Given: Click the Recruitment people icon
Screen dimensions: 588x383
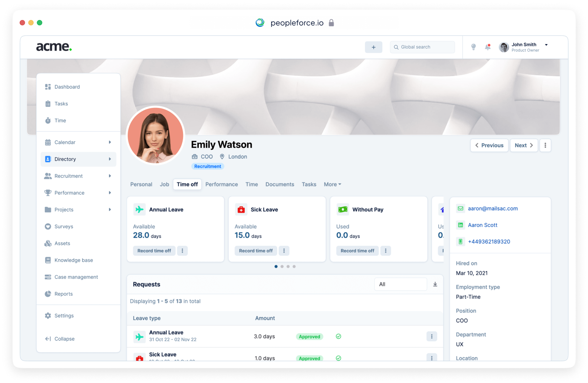Looking at the screenshot, I should [x=48, y=176].
